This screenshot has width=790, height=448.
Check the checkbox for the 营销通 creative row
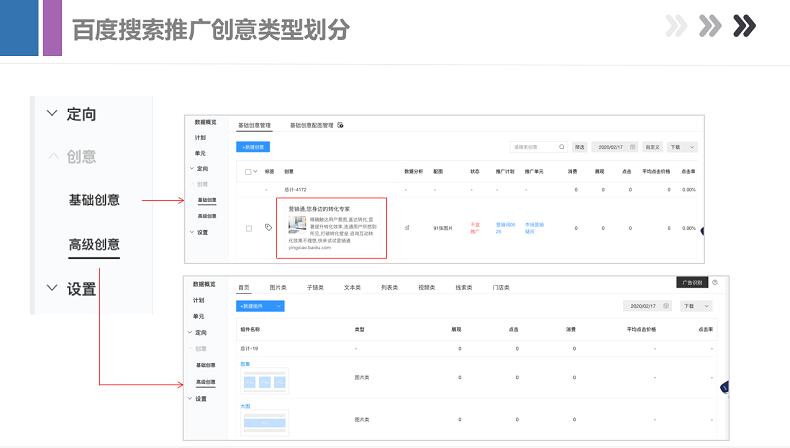249,228
